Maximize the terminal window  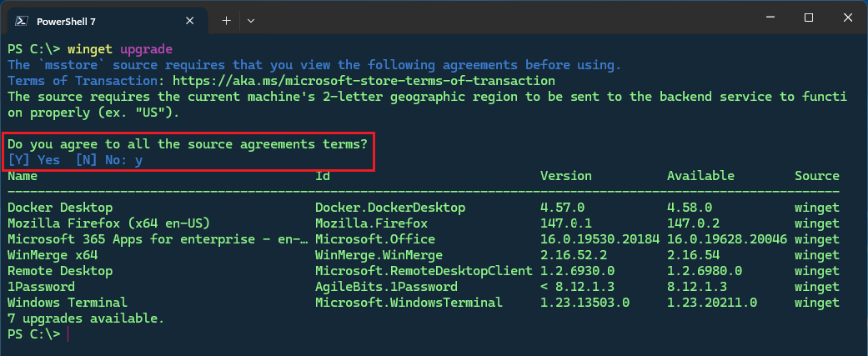808,18
